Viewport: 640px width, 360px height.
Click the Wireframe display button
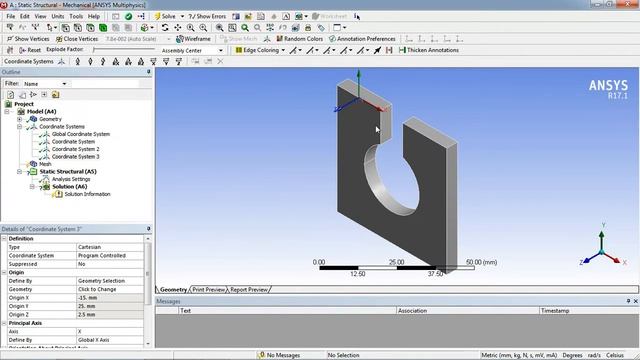pos(193,39)
